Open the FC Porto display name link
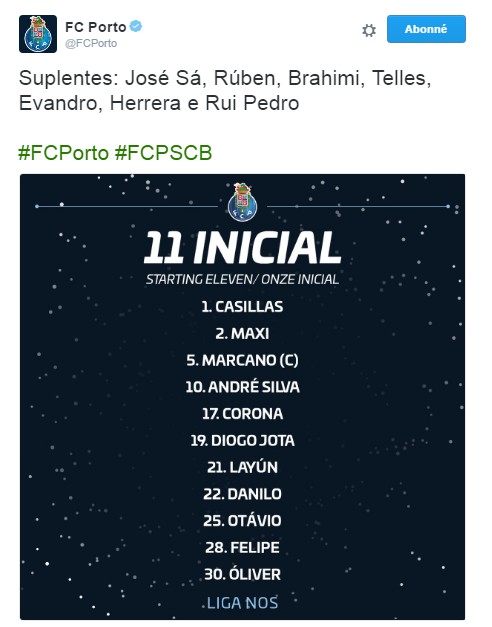492x627 pixels. [x=96, y=27]
